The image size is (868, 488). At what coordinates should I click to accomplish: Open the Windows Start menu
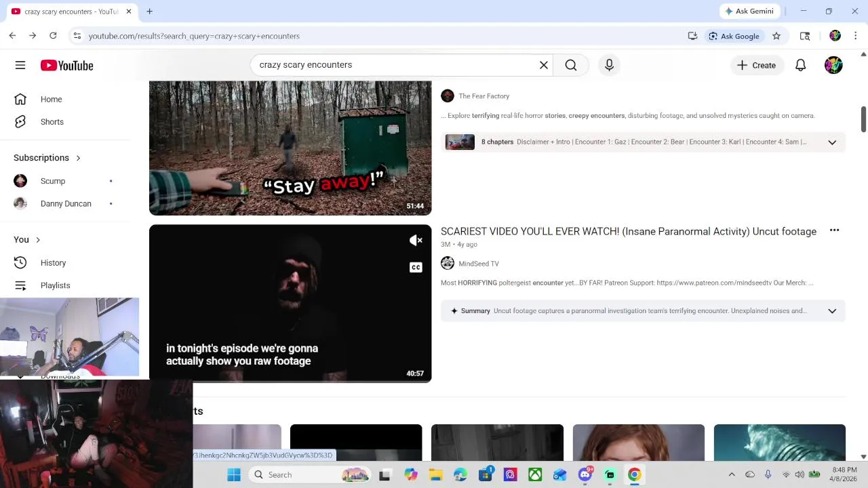click(234, 474)
